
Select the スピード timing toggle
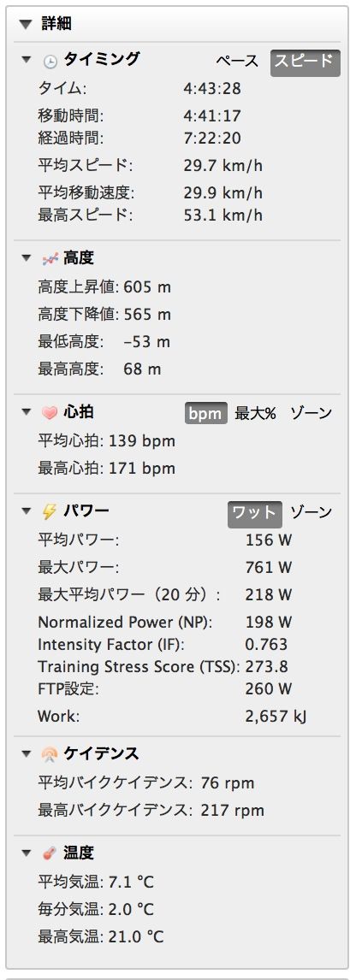[306, 62]
